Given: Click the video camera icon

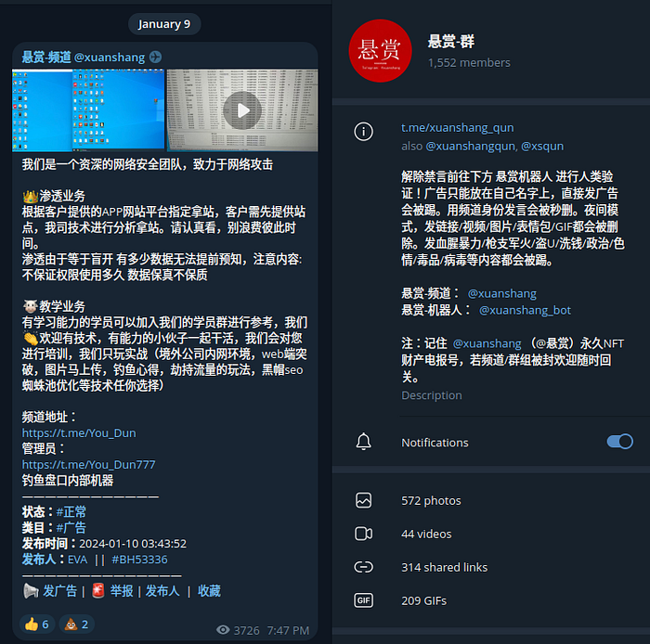Looking at the screenshot, I should (x=364, y=534).
